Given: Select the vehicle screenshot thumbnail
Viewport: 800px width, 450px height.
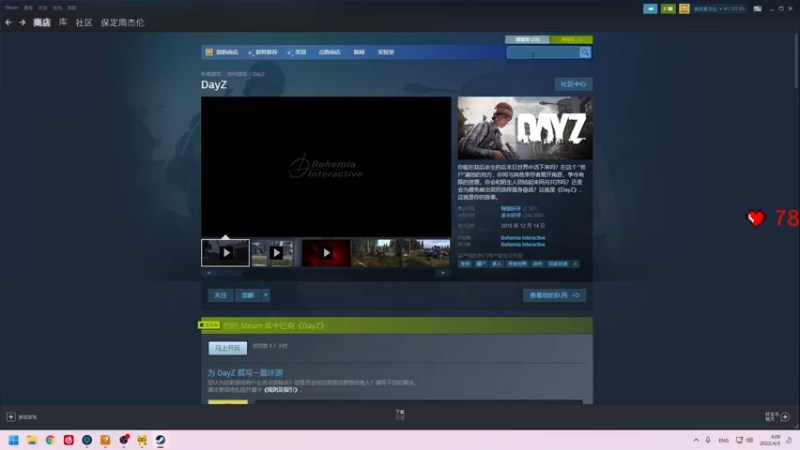Looking at the screenshot, I should (426, 253).
